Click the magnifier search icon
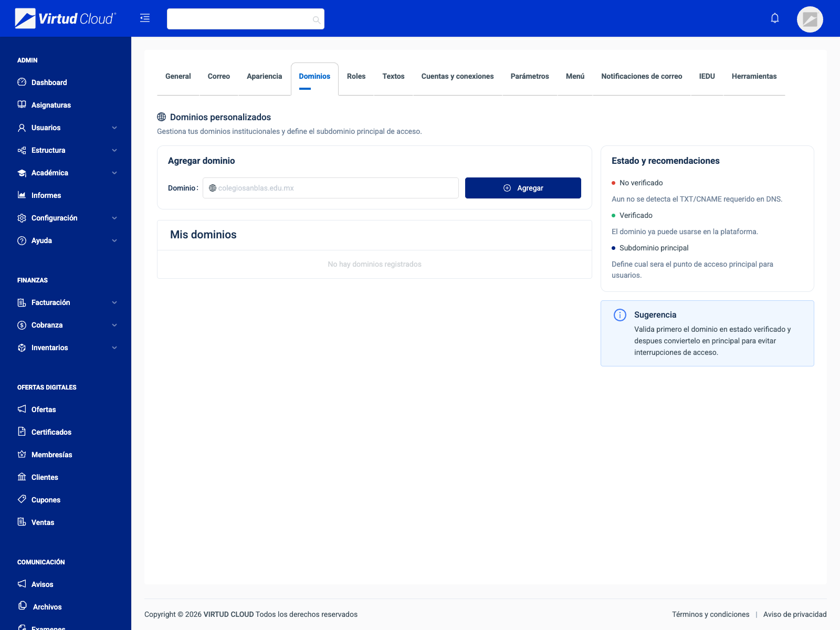The height and width of the screenshot is (630, 840). click(317, 20)
